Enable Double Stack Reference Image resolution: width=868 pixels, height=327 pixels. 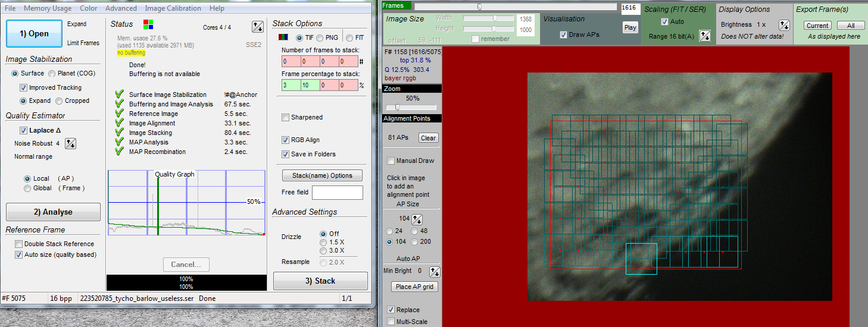(x=55, y=244)
